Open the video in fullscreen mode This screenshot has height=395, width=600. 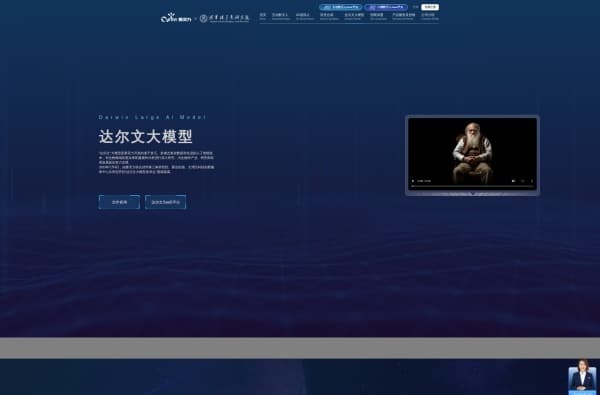point(523,181)
